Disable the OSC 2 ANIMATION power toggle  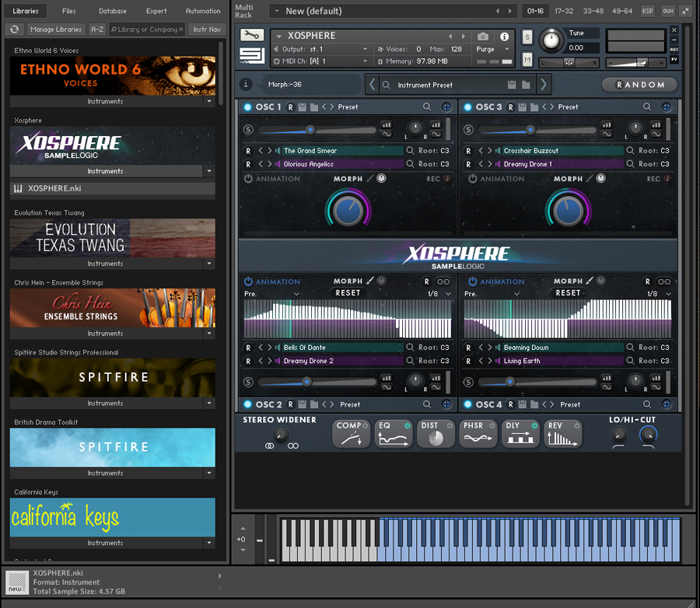pos(248,281)
